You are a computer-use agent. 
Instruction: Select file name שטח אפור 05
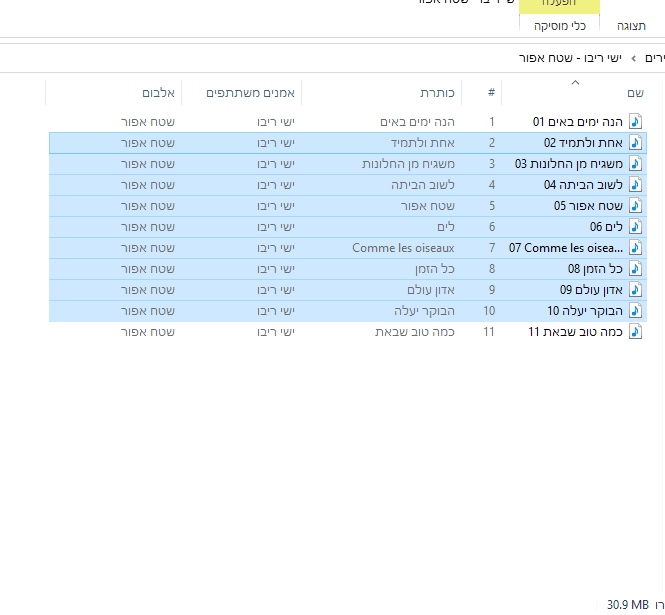[x=588, y=206]
